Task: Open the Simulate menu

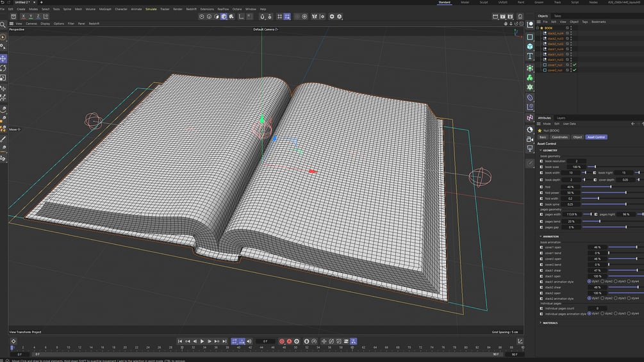Action: coord(151,9)
